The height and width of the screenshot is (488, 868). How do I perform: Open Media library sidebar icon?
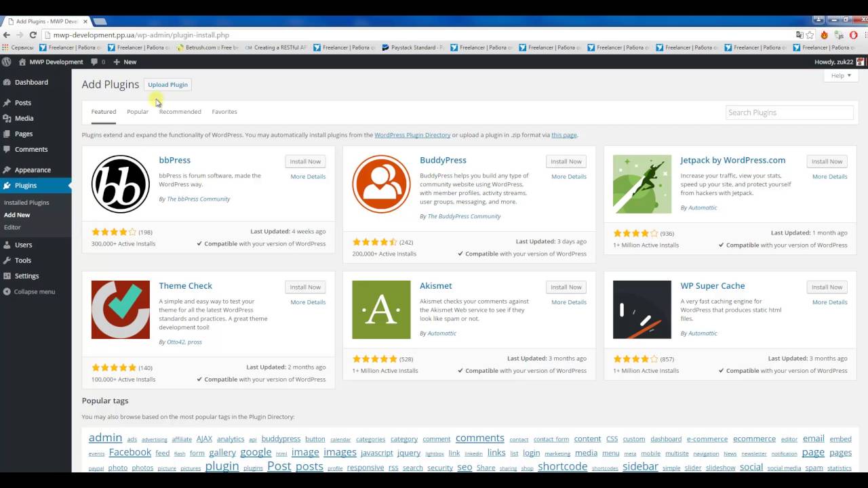coord(7,119)
